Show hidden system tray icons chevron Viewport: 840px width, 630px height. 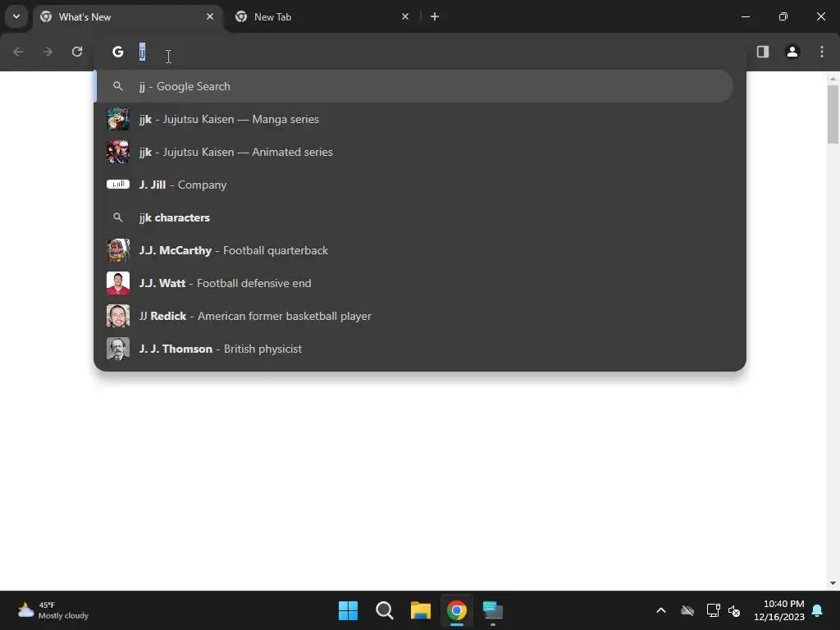pos(661,610)
